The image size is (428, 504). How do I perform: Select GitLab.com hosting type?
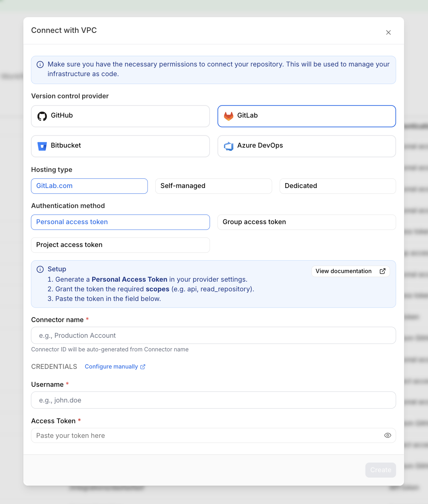click(89, 186)
